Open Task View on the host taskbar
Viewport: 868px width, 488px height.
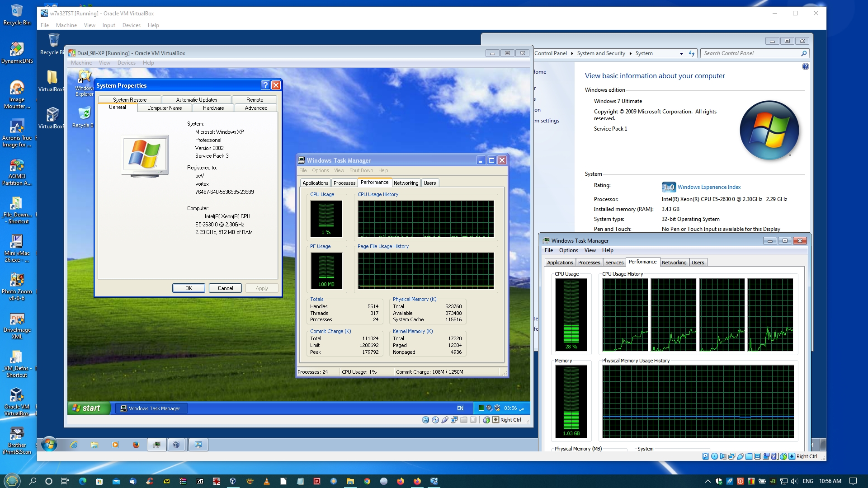click(65, 481)
